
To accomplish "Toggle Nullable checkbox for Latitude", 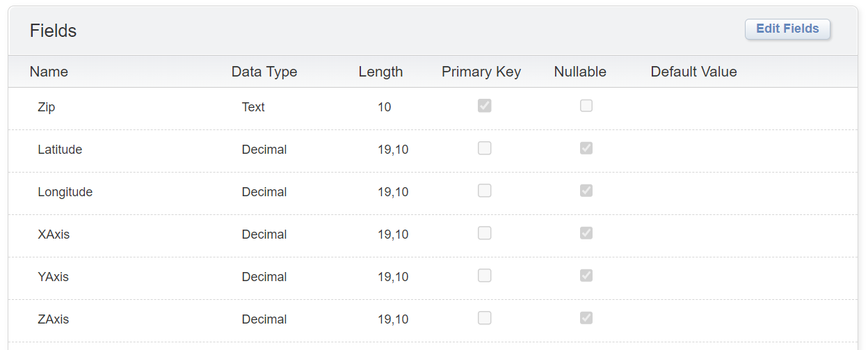I will pyautogui.click(x=586, y=148).
